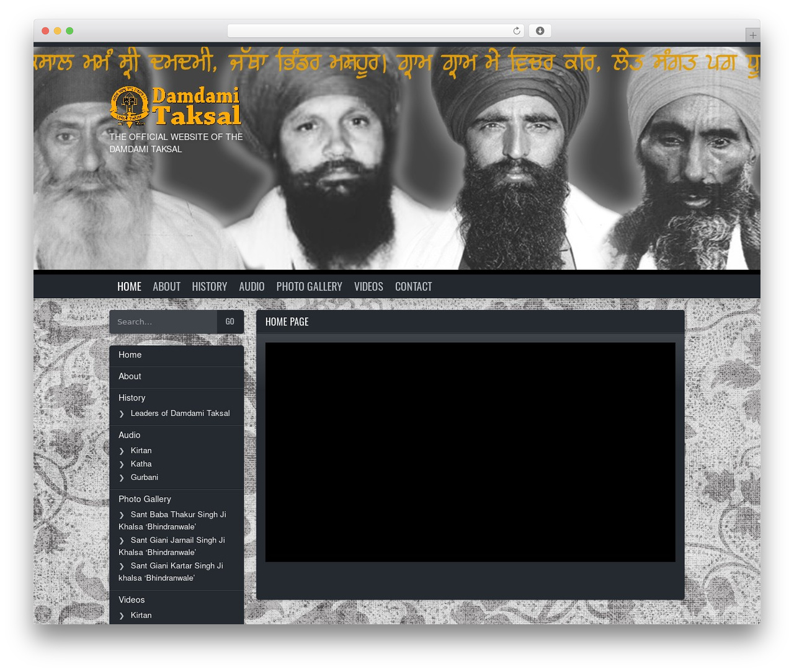Click the Damdami Taksal emblem logo
The image size is (794, 672).
coord(129,107)
